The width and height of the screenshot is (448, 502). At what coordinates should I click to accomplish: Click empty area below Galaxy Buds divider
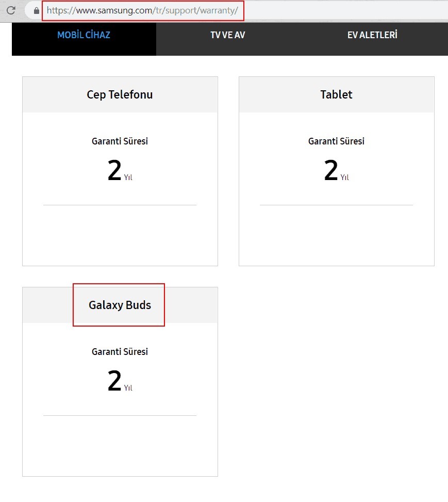click(120, 446)
